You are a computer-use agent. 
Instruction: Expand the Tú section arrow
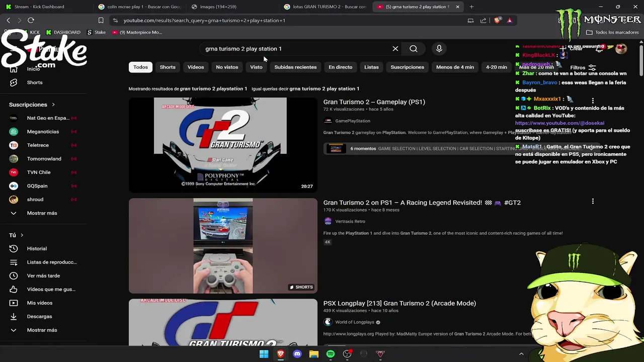click(x=22, y=235)
